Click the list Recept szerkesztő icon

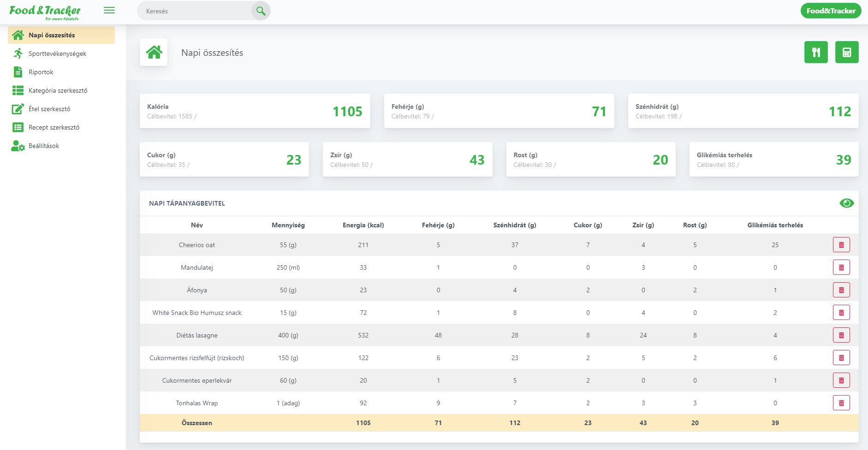click(x=18, y=127)
